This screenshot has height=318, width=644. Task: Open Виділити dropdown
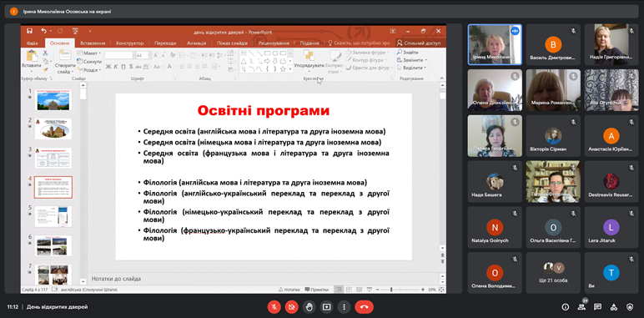coord(411,68)
